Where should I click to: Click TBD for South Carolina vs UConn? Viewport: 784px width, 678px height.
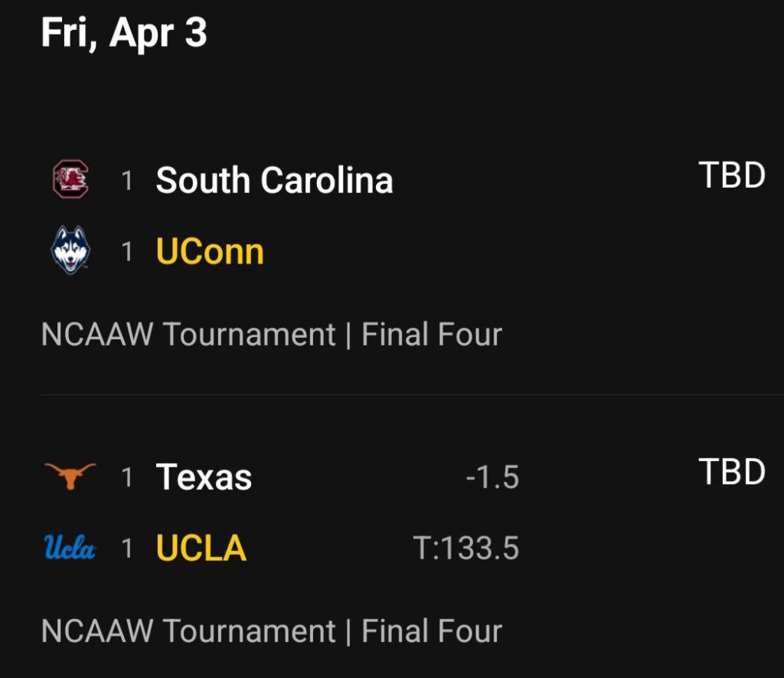(732, 175)
